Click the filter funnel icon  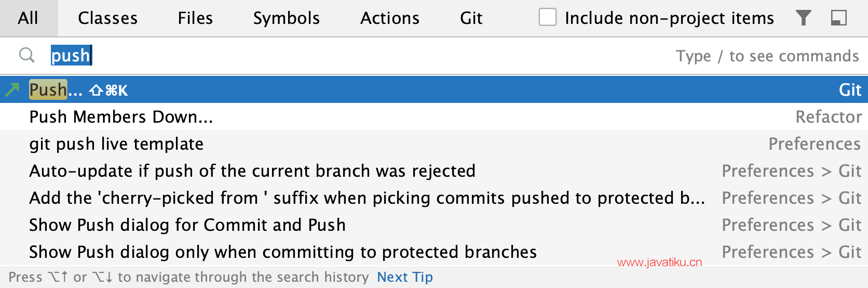tap(803, 18)
